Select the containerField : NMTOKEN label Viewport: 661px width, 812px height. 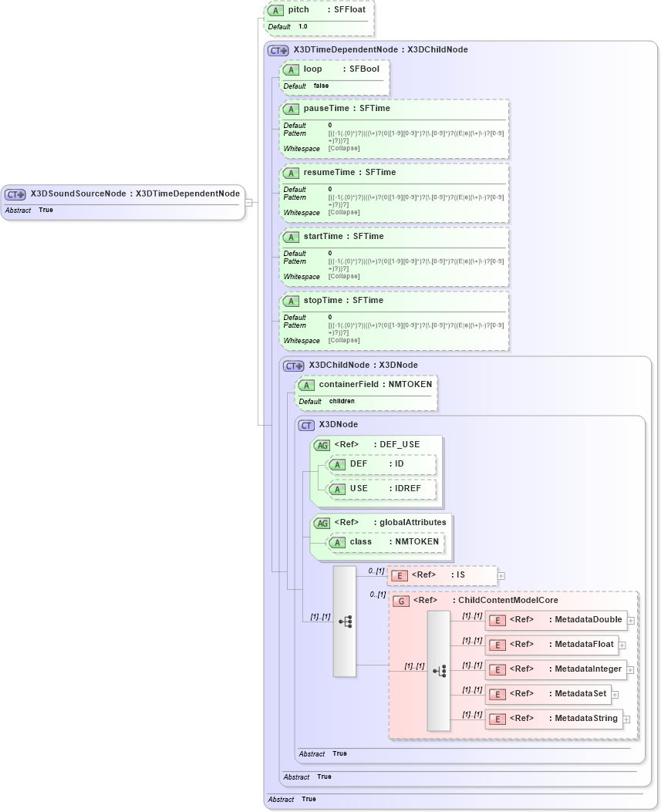click(376, 384)
